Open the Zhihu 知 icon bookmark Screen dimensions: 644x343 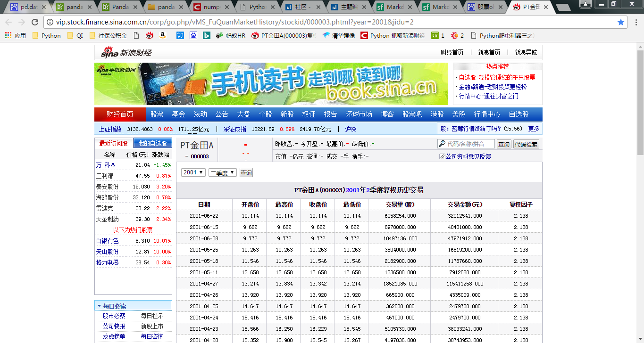[x=180, y=35]
